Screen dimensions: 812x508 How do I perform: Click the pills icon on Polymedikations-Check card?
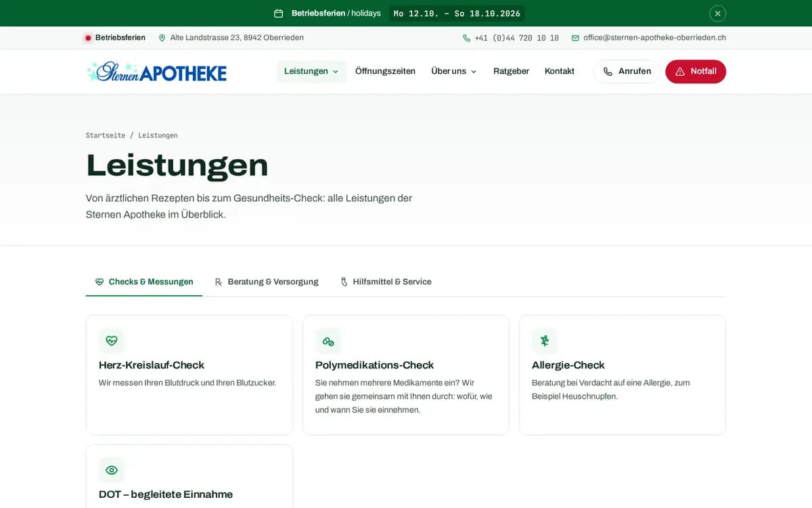328,341
